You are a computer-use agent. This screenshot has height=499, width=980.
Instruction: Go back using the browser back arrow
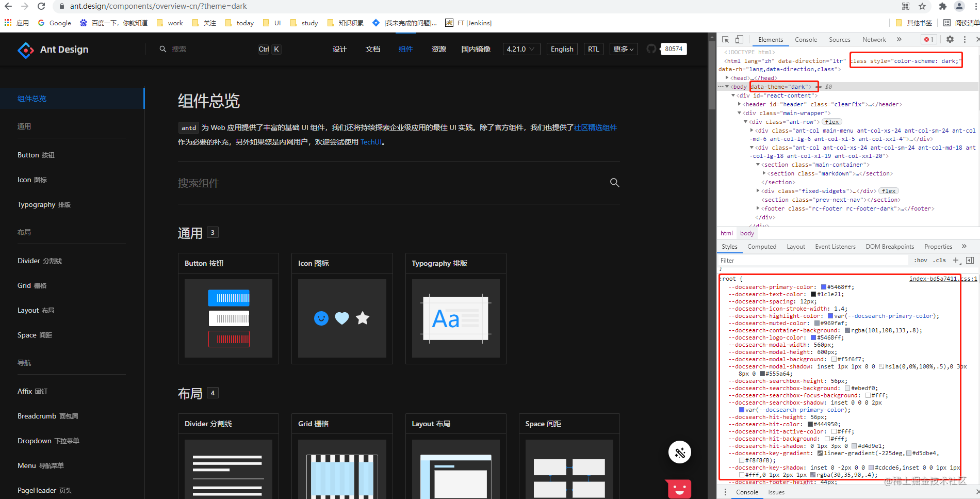(x=8, y=6)
